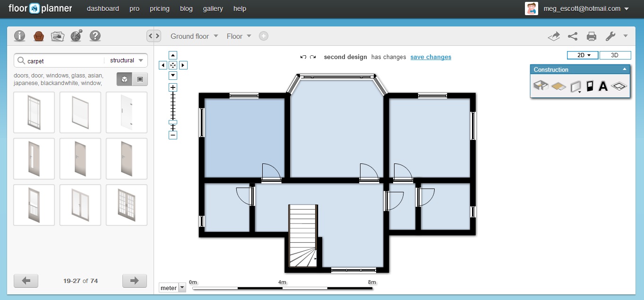The width and height of the screenshot is (644, 300).
Task: Select the window tool in Construction panel
Action: click(575, 86)
